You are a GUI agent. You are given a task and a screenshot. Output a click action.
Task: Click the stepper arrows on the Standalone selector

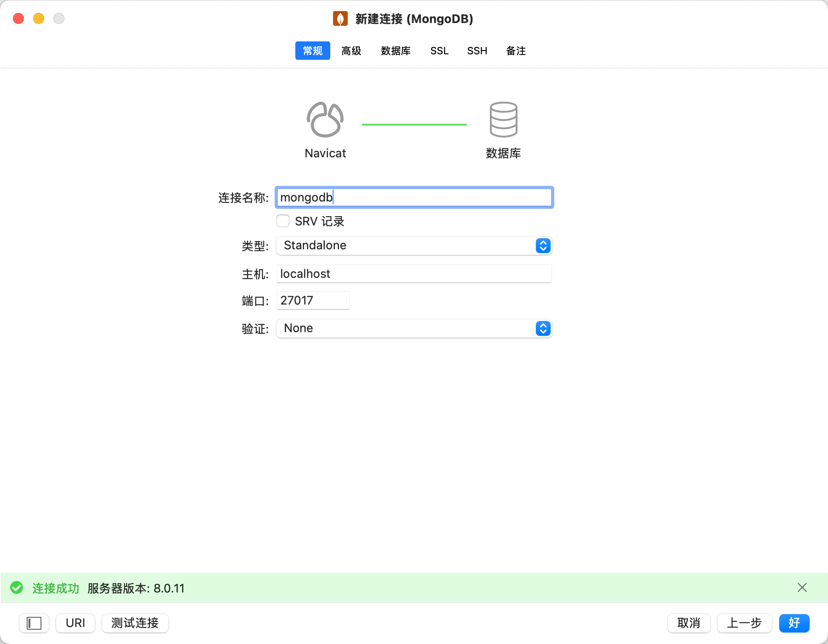coord(543,246)
